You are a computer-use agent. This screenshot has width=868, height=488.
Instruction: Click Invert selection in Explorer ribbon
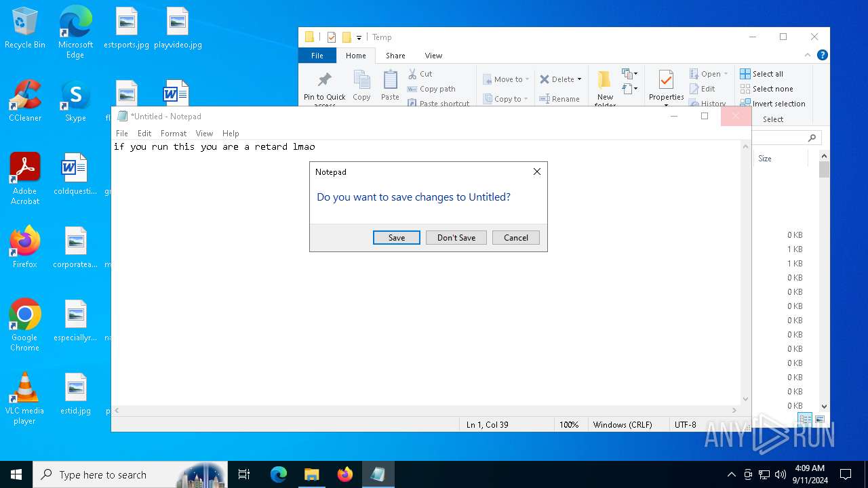click(x=773, y=104)
